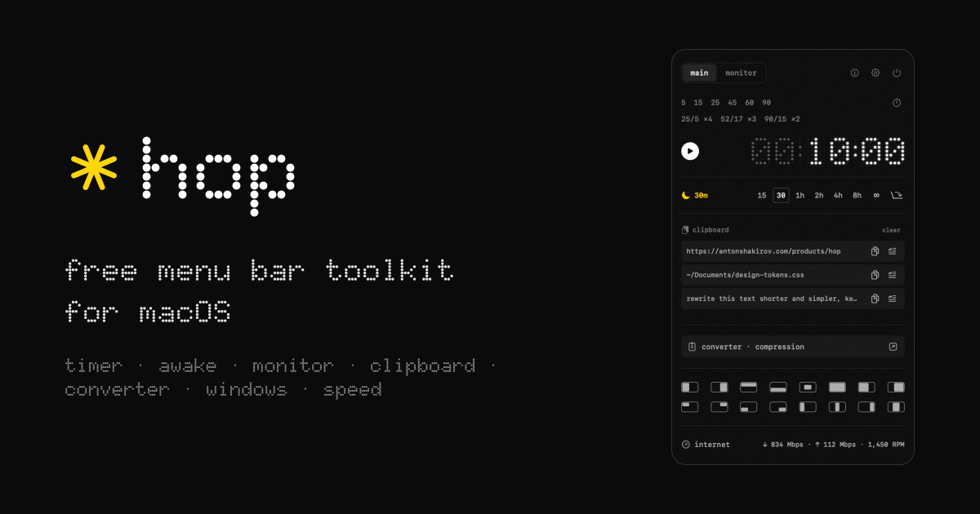This screenshot has width=980, height=514.
Task: Select the 'rewrite this text shorter' entry
Action: (793, 299)
